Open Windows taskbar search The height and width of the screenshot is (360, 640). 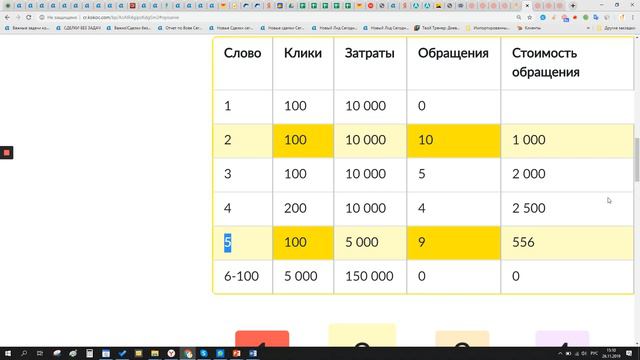click(x=24, y=353)
